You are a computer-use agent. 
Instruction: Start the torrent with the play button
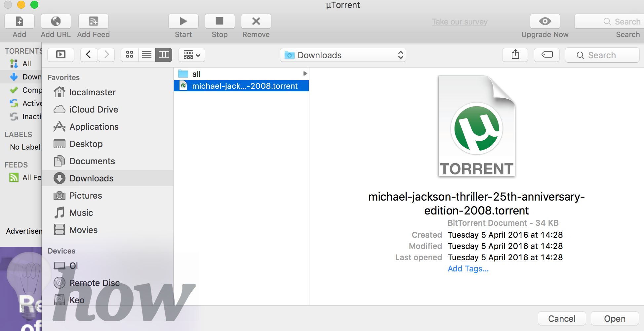click(183, 22)
